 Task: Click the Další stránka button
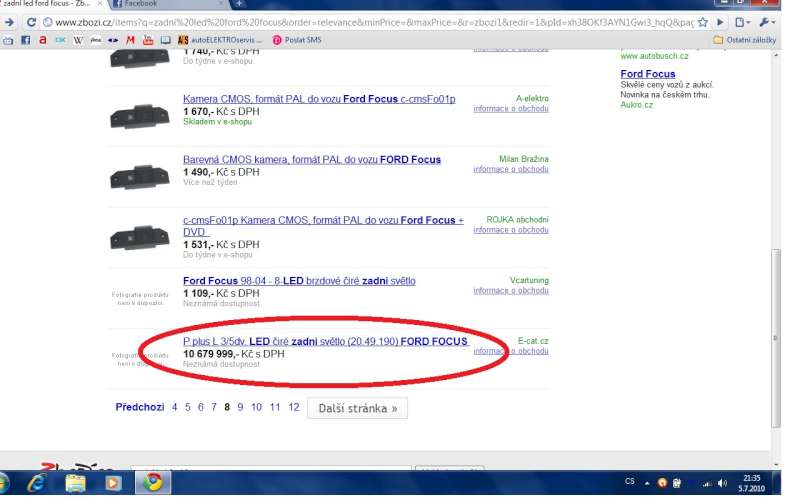tap(357, 408)
